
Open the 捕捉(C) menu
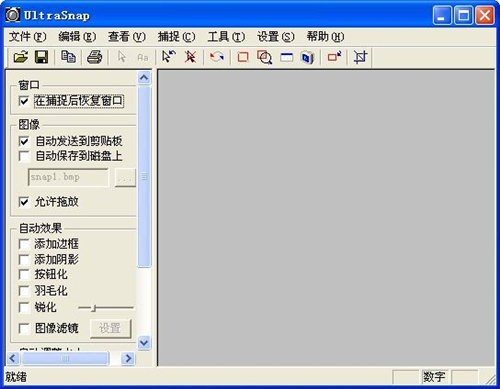pyautogui.click(x=176, y=37)
